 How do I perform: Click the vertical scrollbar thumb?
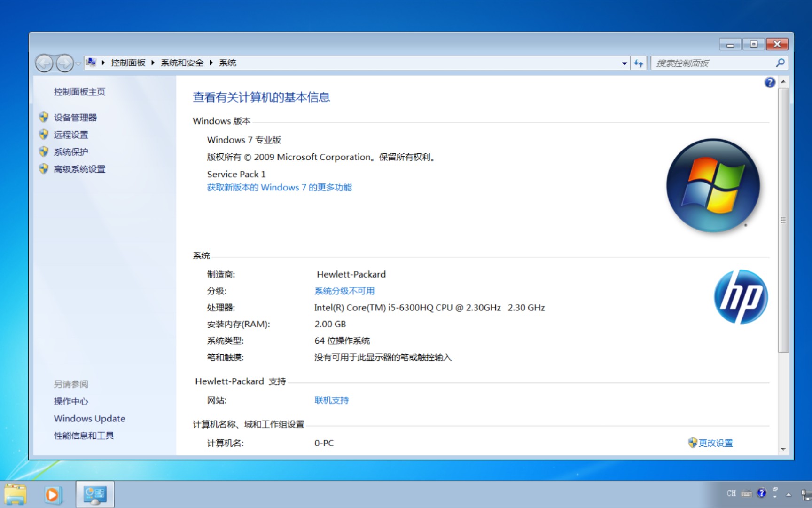coord(783,220)
